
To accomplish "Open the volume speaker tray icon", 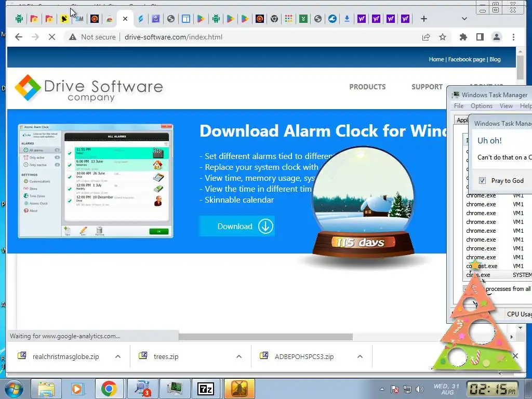I will (x=420, y=389).
